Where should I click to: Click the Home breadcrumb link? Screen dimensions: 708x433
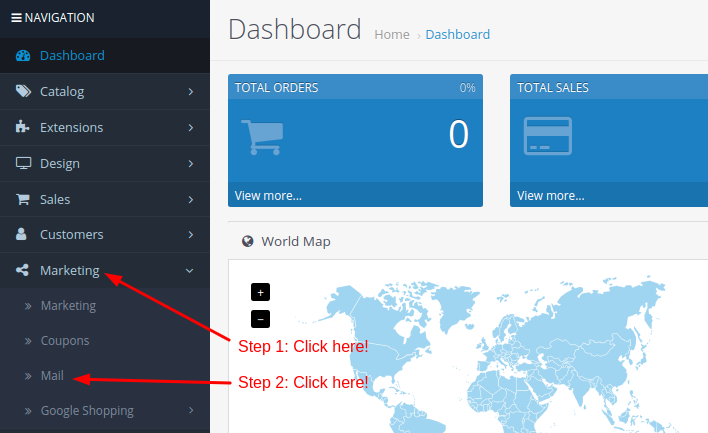click(392, 35)
